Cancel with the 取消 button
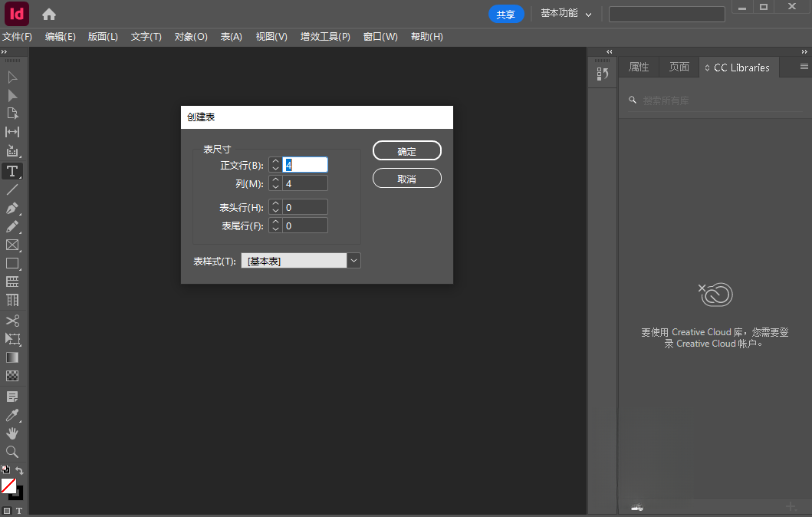 tap(407, 178)
